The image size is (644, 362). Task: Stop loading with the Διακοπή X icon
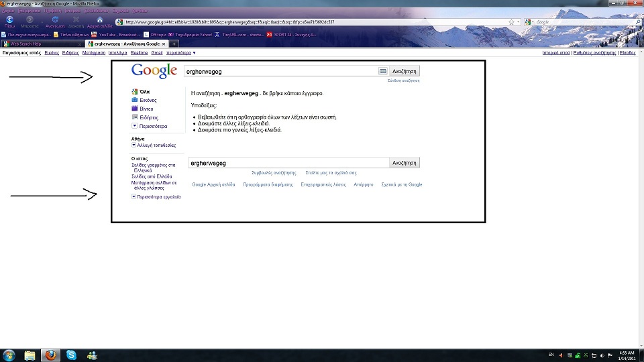point(76,19)
